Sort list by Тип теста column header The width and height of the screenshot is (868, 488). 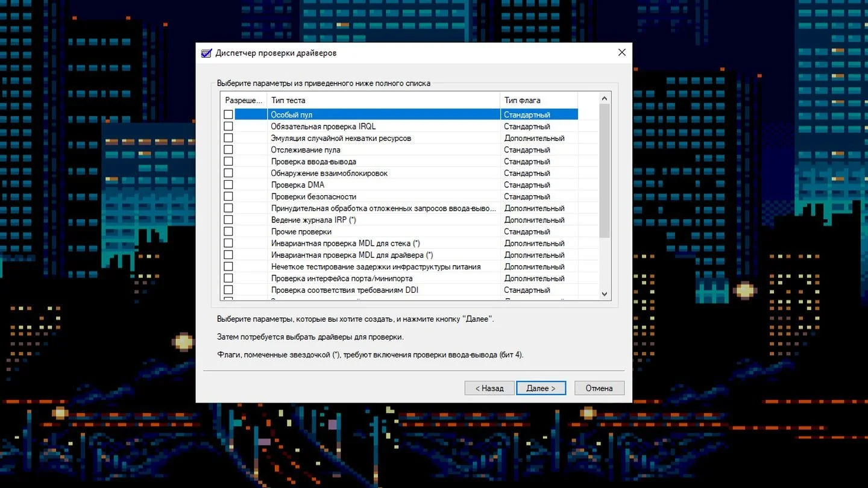click(383, 100)
